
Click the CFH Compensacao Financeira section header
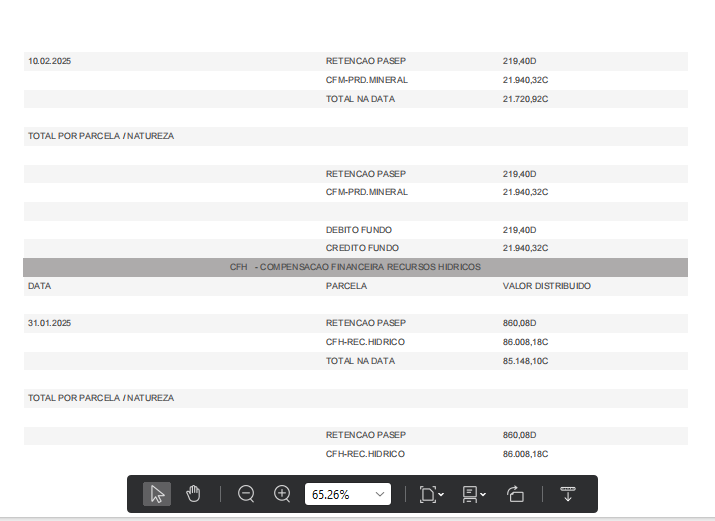coord(355,267)
